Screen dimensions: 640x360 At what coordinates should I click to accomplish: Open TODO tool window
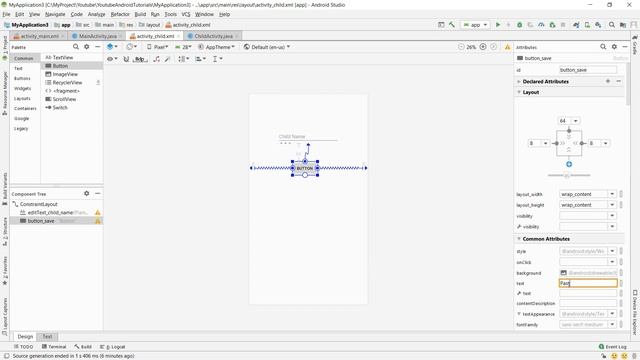point(24,347)
